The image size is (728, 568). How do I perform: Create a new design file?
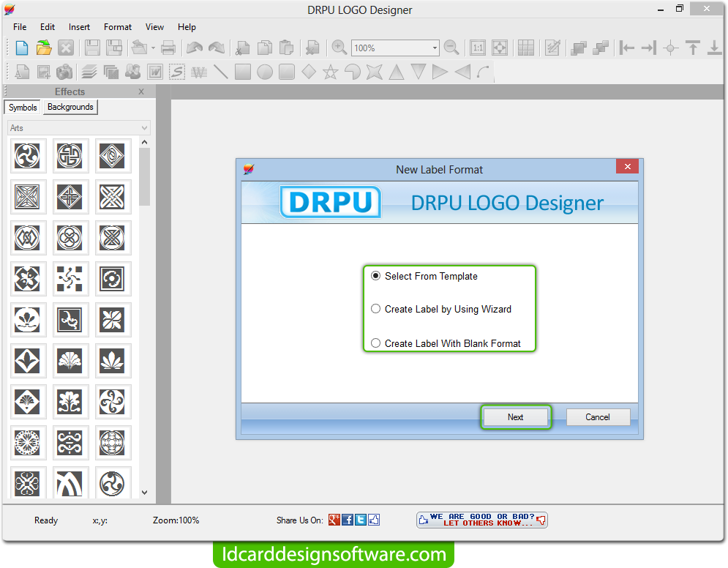[x=21, y=47]
